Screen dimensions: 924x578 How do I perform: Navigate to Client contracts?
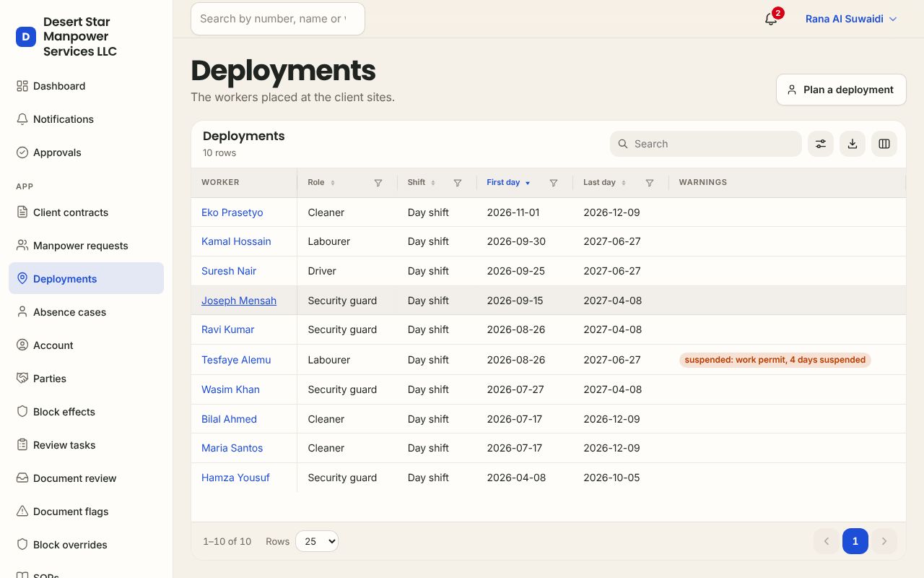click(x=86, y=212)
